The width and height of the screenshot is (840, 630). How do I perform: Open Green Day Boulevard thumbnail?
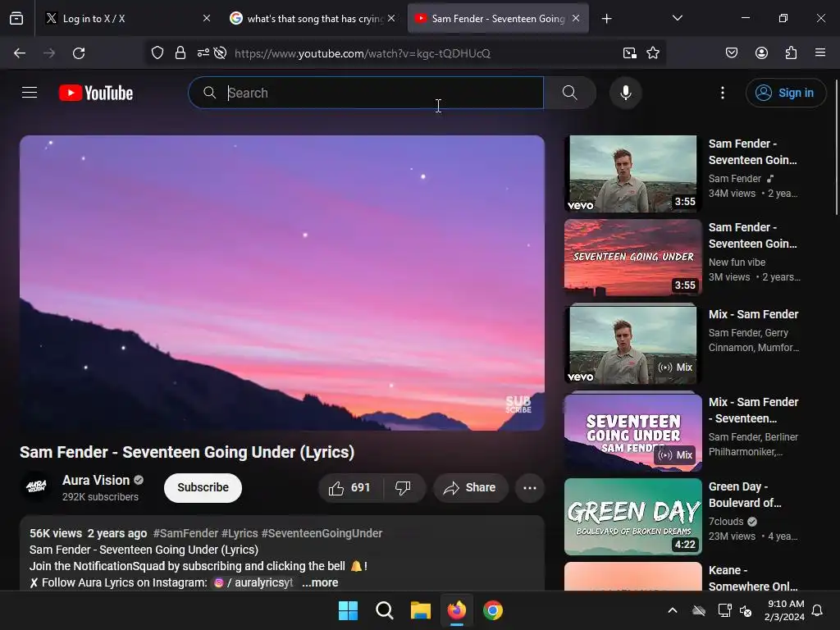coord(632,517)
